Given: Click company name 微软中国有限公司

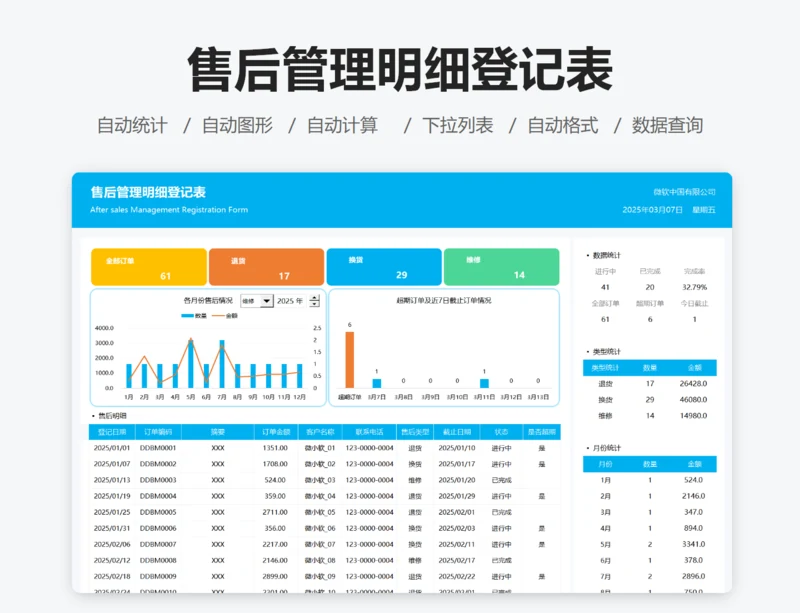Looking at the screenshot, I should click(x=684, y=192).
